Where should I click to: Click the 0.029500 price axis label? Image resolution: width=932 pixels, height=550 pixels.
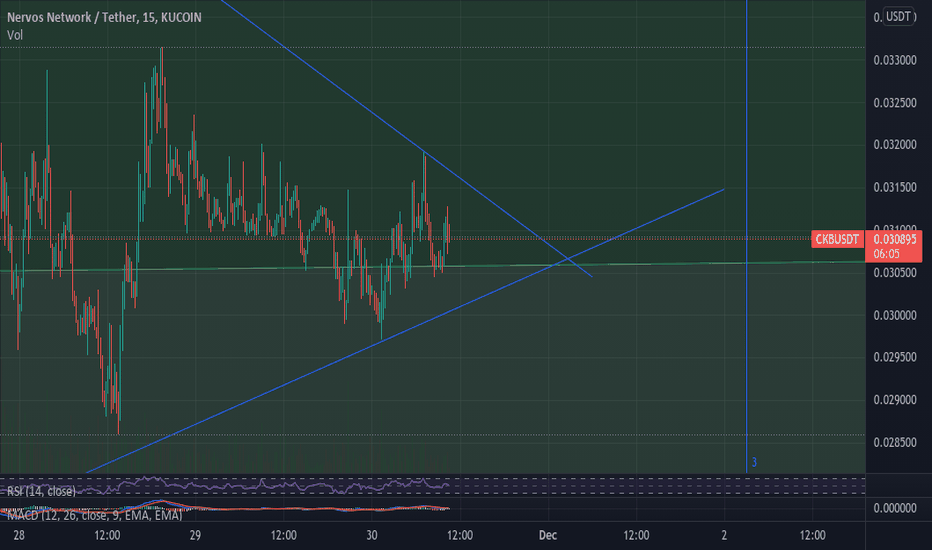895,357
